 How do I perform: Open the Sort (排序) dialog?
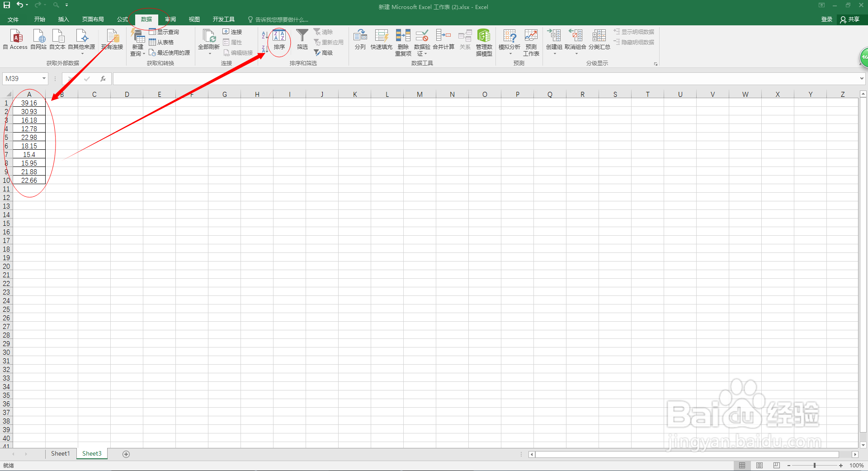click(279, 40)
